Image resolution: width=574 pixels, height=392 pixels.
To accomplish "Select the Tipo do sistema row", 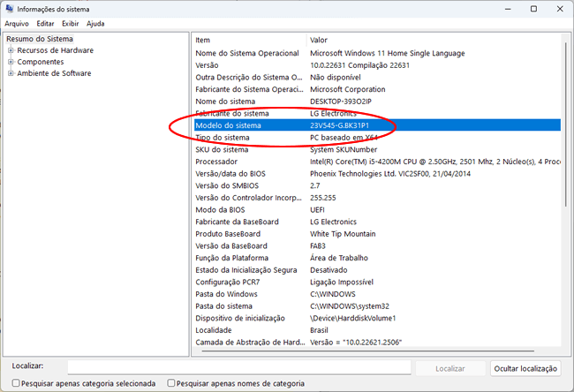I will 377,137.
